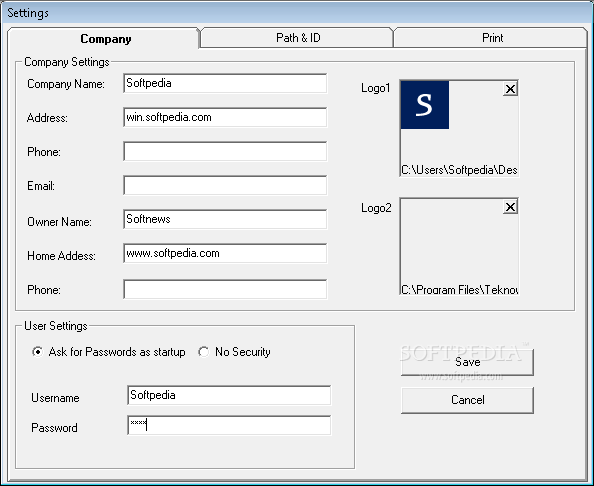
Task: Click the Password field
Action: tap(229, 425)
